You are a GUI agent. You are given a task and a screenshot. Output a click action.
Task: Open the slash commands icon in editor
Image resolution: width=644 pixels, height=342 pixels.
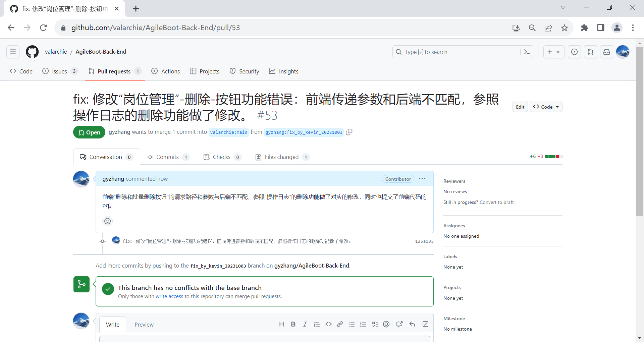(x=425, y=324)
